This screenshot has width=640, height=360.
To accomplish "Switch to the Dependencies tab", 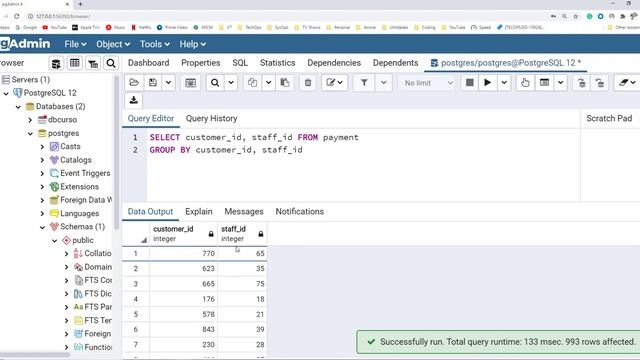I will (334, 63).
